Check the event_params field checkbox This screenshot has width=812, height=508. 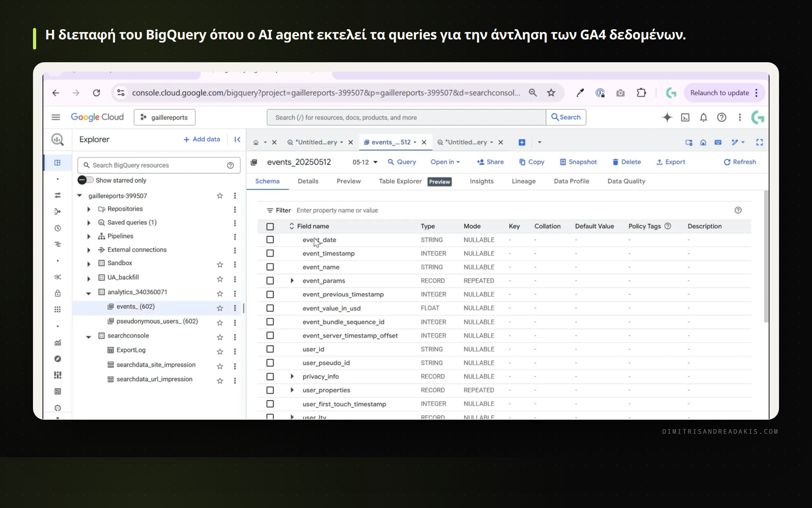click(x=270, y=281)
